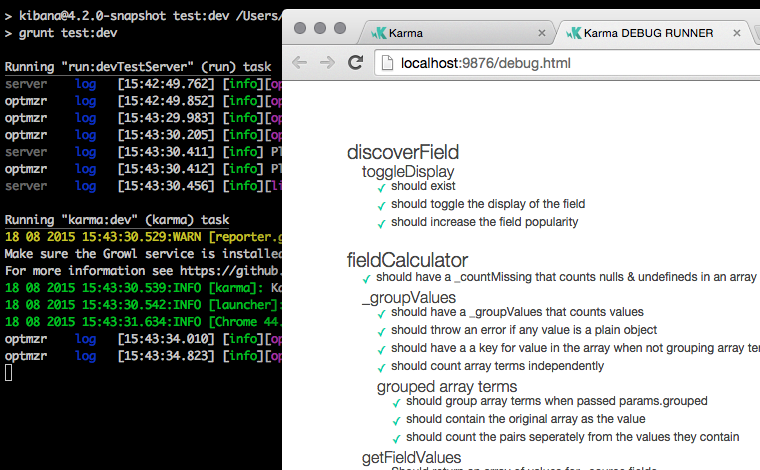This screenshot has height=470, width=760.
Task: Open the fieldCalculator suite heading
Action: (x=407, y=260)
